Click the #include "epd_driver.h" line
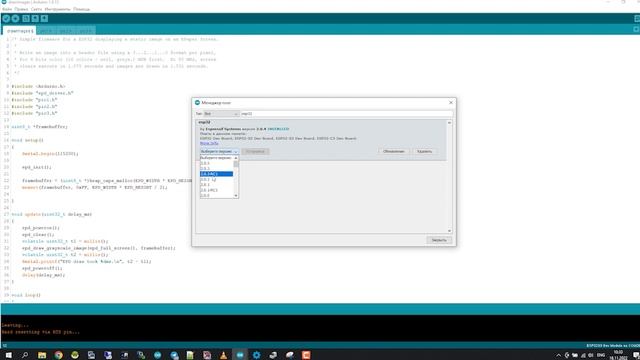This screenshot has height=360, width=640. click(x=42, y=93)
